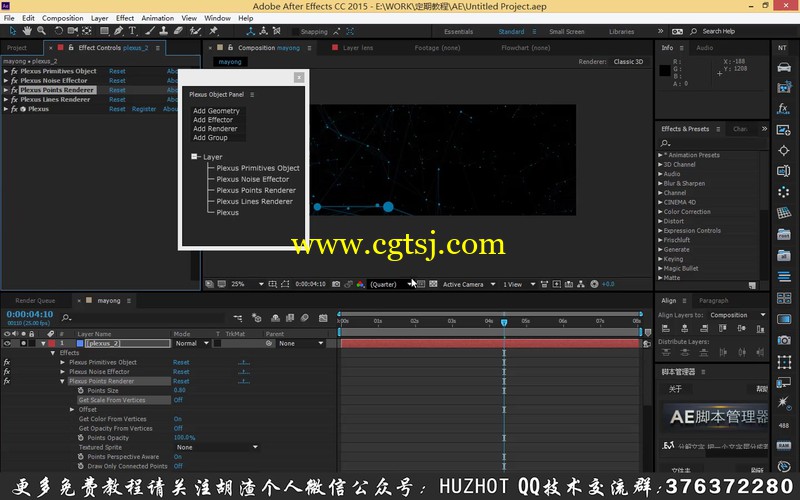This screenshot has height=500, width=800.
Task: Open the Window menu
Action: pyautogui.click(x=217, y=18)
